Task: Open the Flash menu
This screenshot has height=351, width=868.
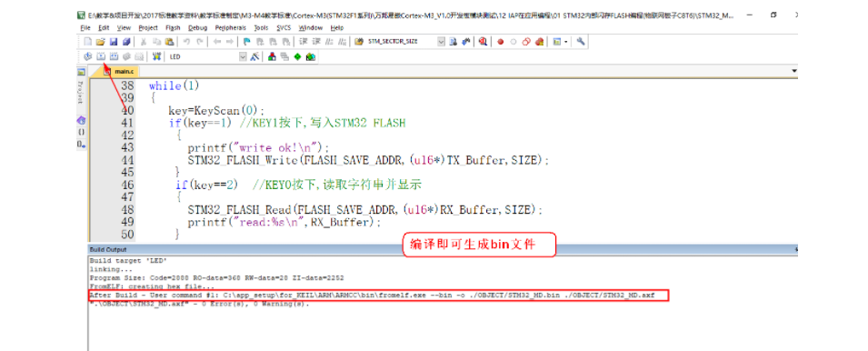Action: tap(173, 27)
